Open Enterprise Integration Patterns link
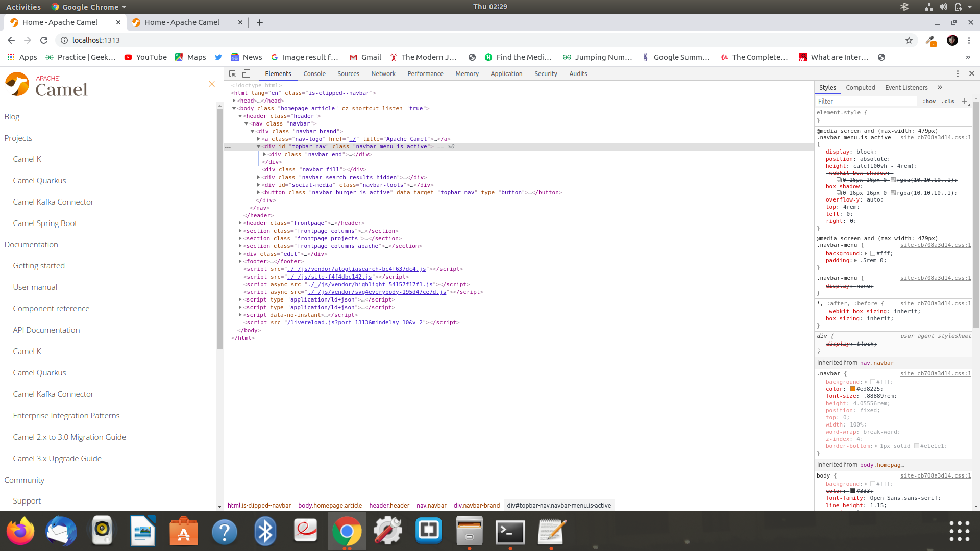Screen dimensions: 980x551 [x=66, y=415]
